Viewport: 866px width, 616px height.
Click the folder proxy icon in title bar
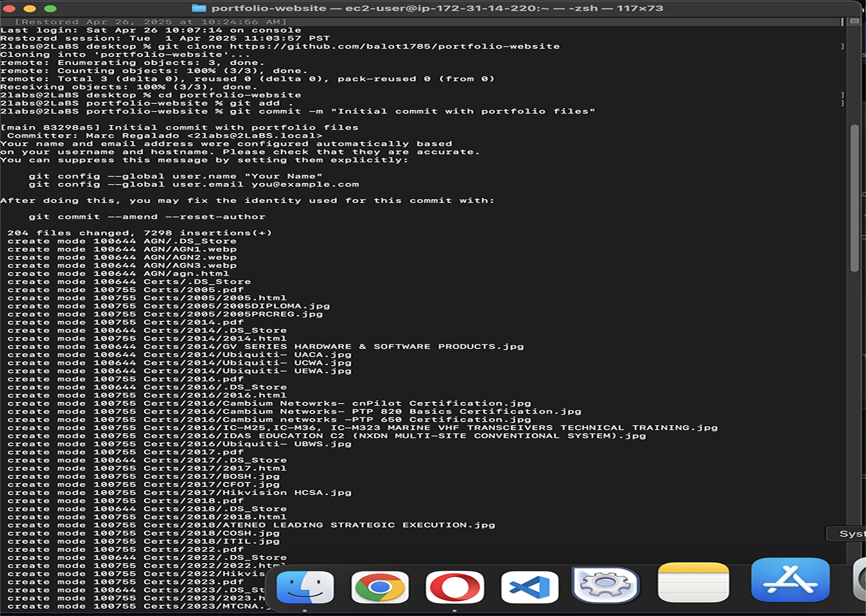click(198, 8)
